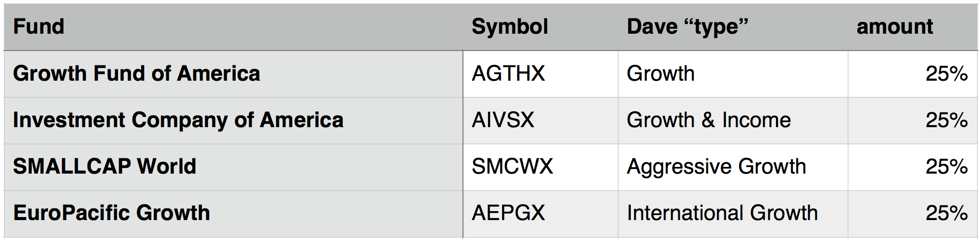
Task: Click the SMALLCAP World row header
Action: (x=233, y=167)
